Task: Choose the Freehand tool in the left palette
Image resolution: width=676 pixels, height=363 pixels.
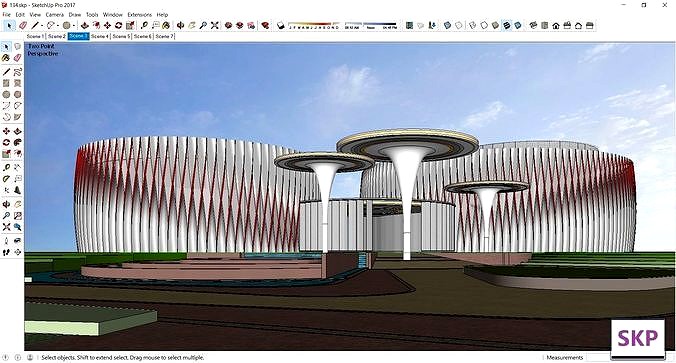Action: point(17,72)
